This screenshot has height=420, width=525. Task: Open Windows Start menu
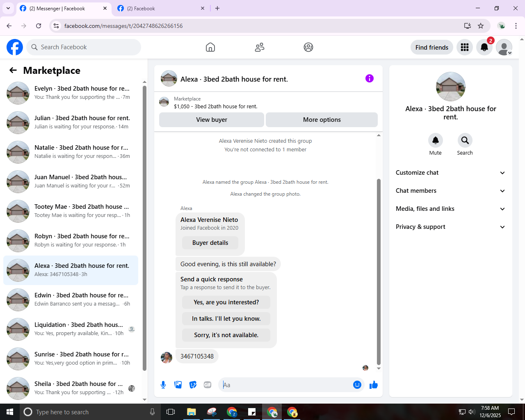click(10, 412)
